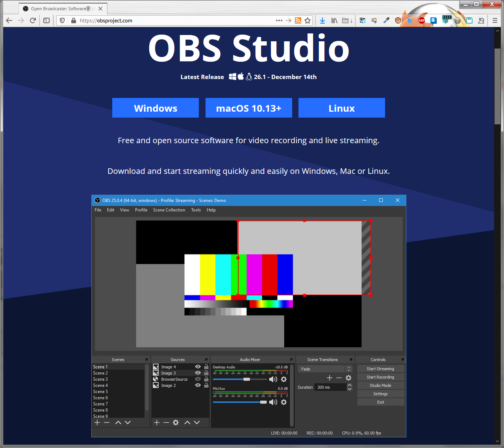Screen dimensions: 504x448
Task: Bookmark this page with the star
Action: click(308, 20)
